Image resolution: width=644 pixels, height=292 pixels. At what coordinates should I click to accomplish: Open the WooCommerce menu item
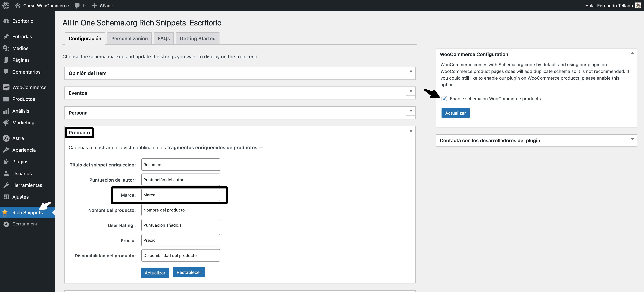[x=27, y=87]
